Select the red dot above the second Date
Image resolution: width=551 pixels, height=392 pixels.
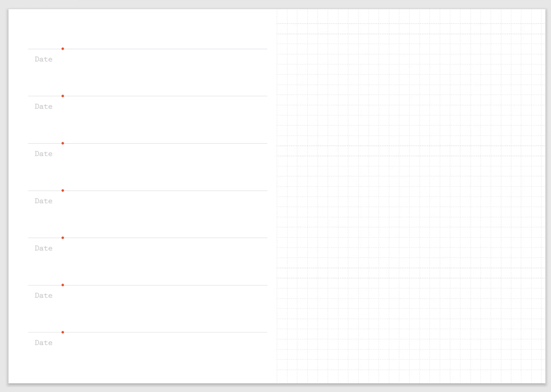click(x=62, y=96)
